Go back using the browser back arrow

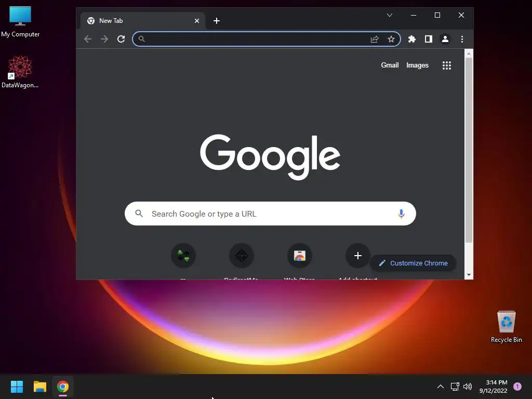click(88, 39)
